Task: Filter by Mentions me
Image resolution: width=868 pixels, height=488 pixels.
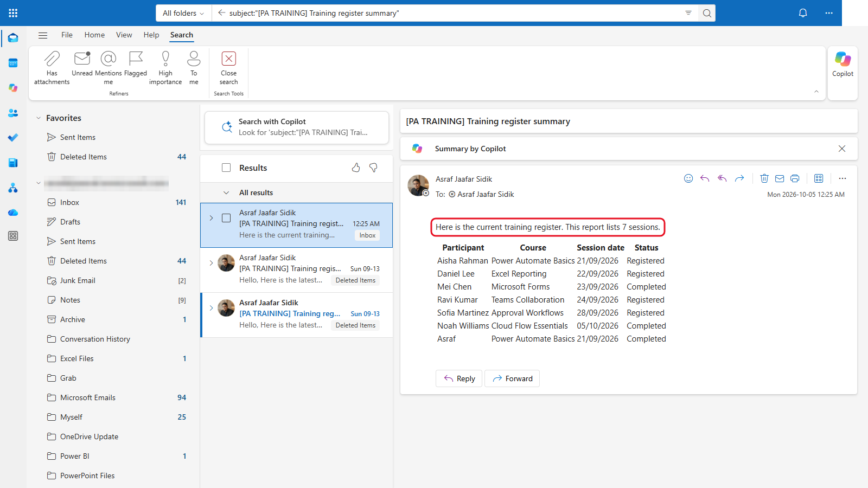Action: click(108, 68)
